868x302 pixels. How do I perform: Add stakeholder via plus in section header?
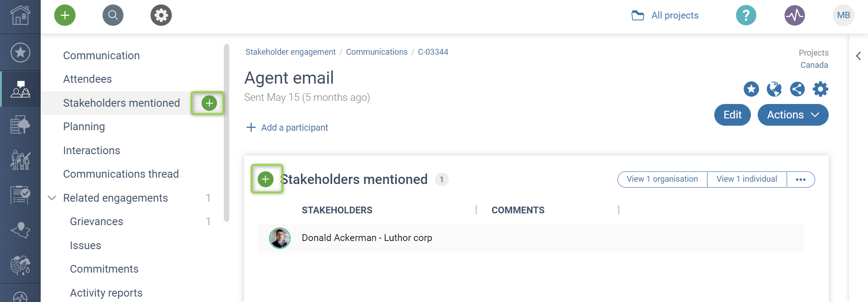[266, 179]
